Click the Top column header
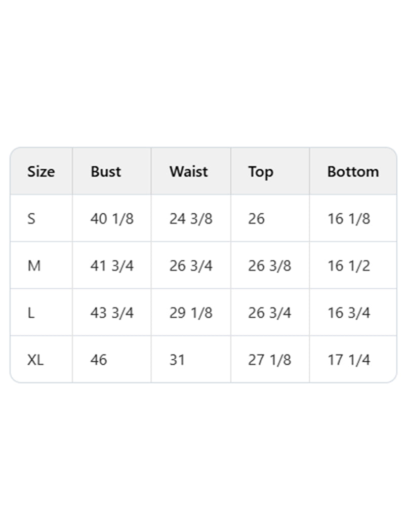Viewport: 405px width, 532px height. click(x=261, y=172)
